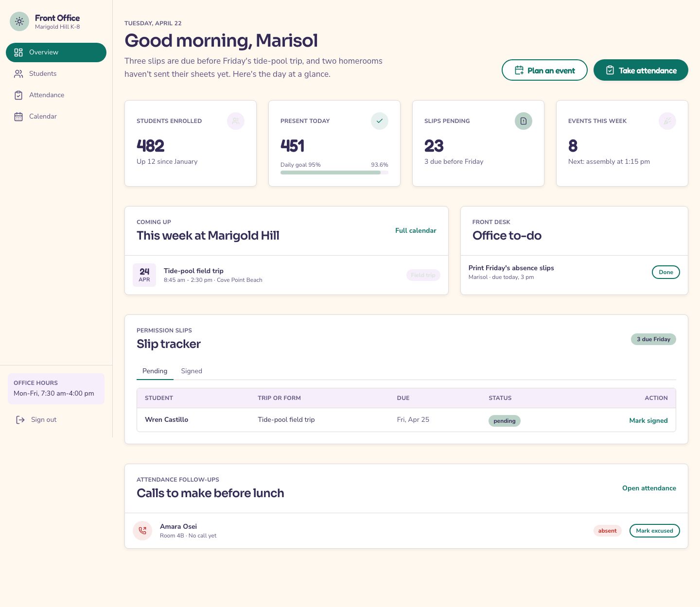Image resolution: width=700 pixels, height=607 pixels.
Task: Click the Present Today attendance progress bar
Action: point(334,173)
